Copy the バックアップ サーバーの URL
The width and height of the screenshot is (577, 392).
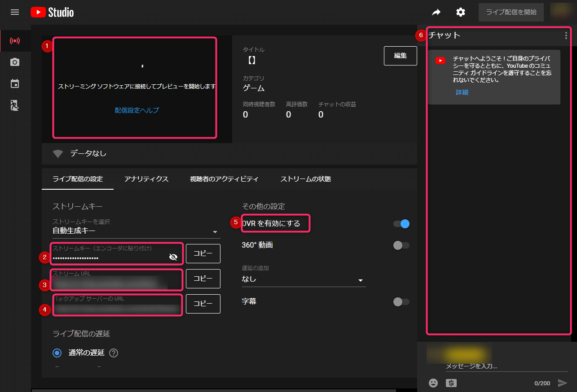click(x=203, y=304)
